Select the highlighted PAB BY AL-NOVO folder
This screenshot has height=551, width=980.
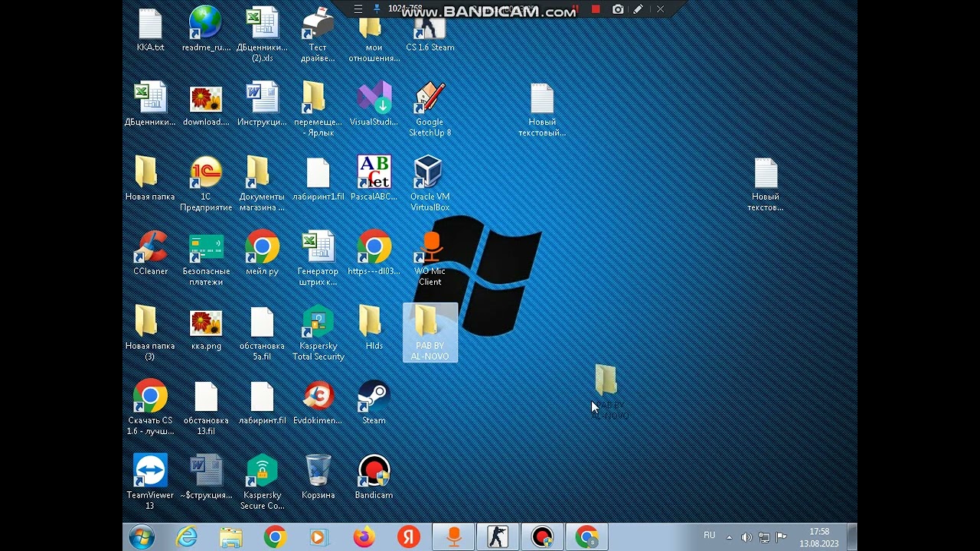click(430, 333)
